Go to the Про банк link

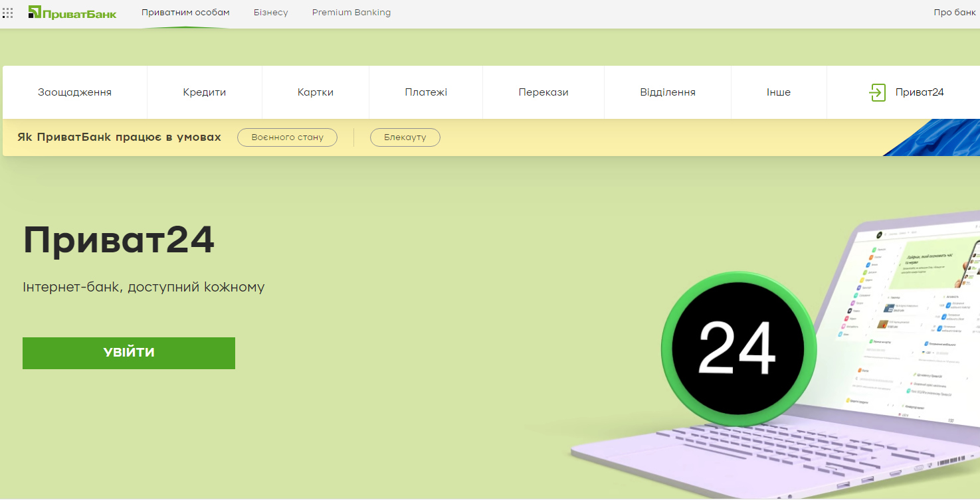(955, 13)
